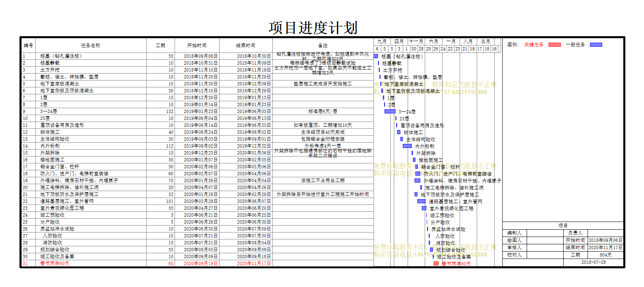Select the Gantt bar for 砌体施工
Image resolution: width=644 pixels, height=287 pixels.
pos(399,132)
